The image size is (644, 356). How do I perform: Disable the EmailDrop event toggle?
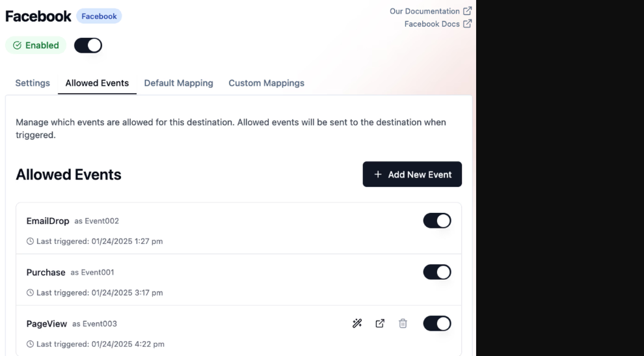coord(437,221)
